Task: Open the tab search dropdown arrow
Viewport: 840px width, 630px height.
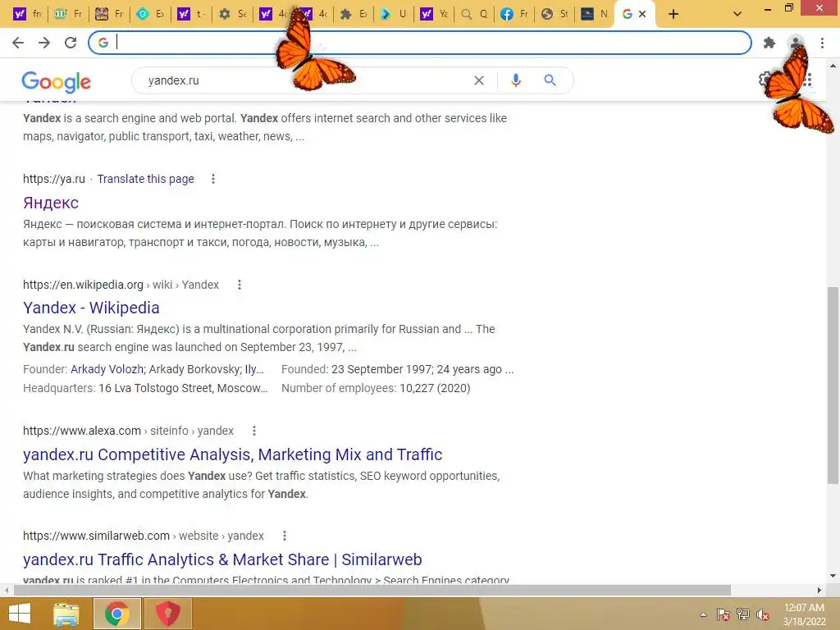Action: [737, 15]
